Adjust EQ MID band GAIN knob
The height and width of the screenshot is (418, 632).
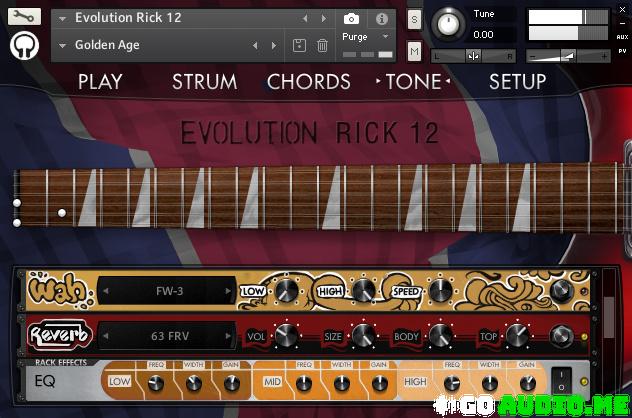(x=379, y=383)
